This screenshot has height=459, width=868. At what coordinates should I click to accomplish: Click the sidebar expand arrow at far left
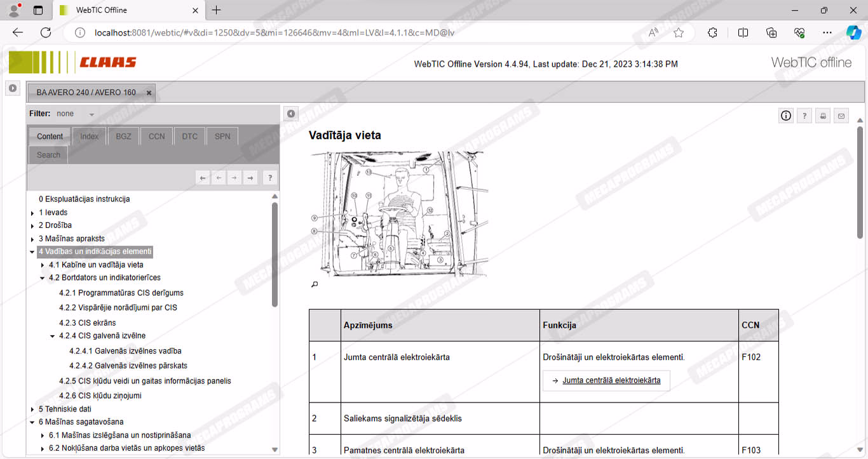[13, 88]
